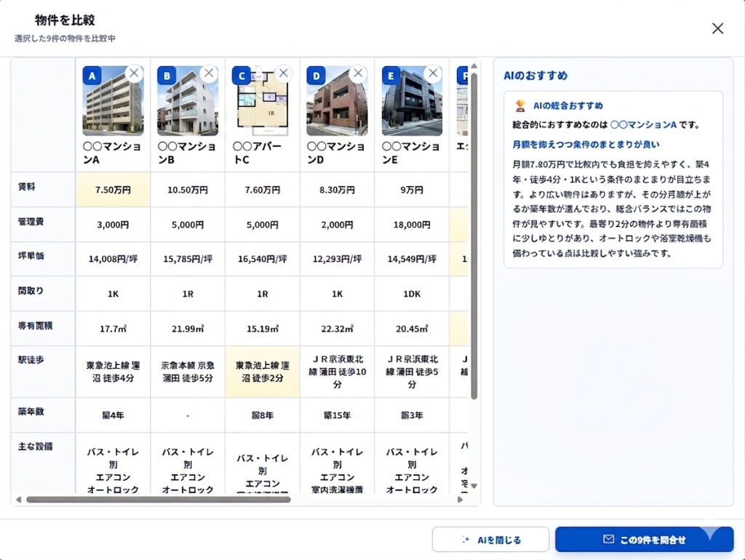Click the 賃料 row header

point(43,190)
